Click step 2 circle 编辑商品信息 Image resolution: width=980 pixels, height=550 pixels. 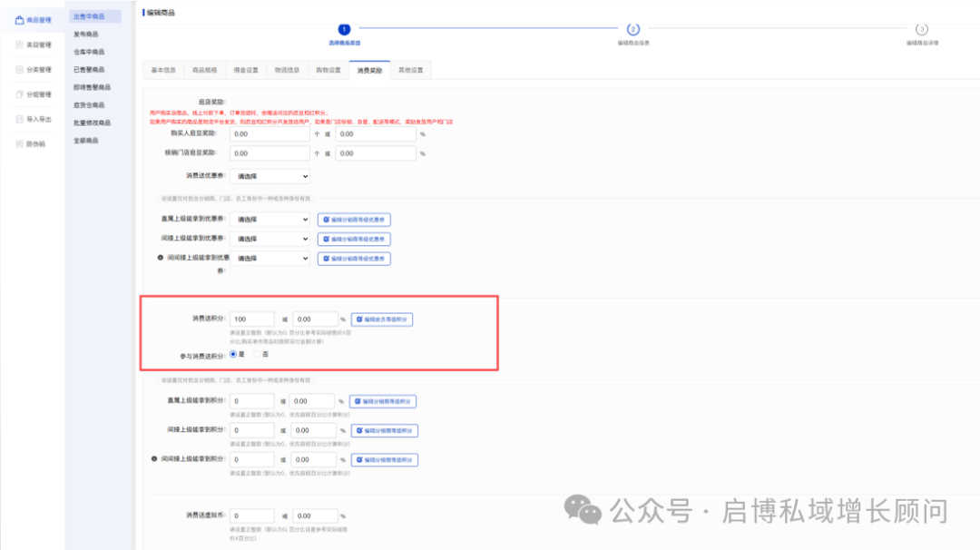[x=632, y=29]
